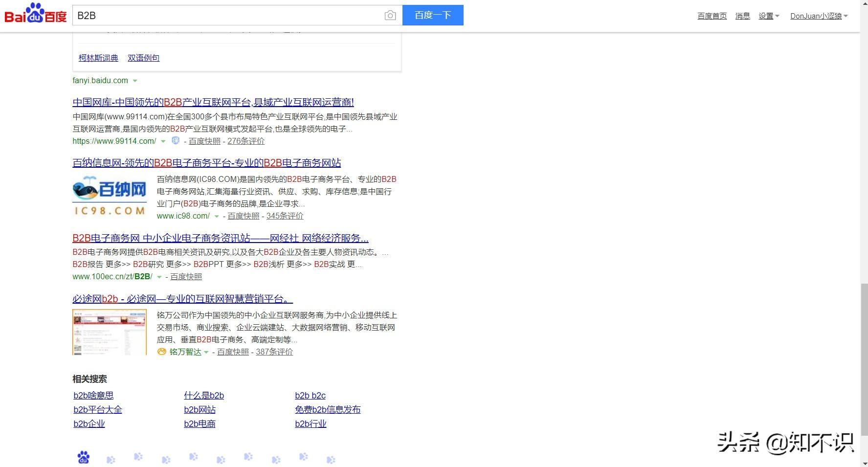Open the 设置 dropdown menu
The width and height of the screenshot is (868, 467).
(x=769, y=16)
